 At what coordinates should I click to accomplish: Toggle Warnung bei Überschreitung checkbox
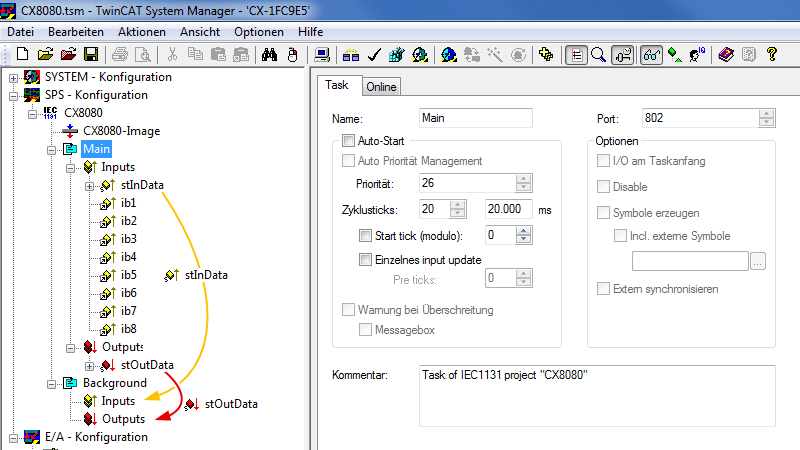click(x=348, y=309)
